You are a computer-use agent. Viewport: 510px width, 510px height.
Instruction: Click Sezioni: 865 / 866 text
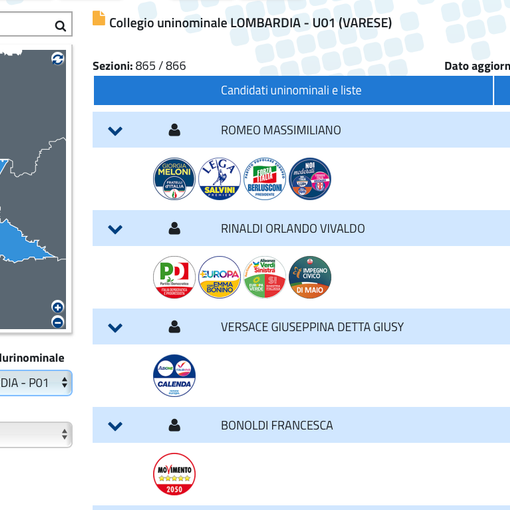coord(139,66)
